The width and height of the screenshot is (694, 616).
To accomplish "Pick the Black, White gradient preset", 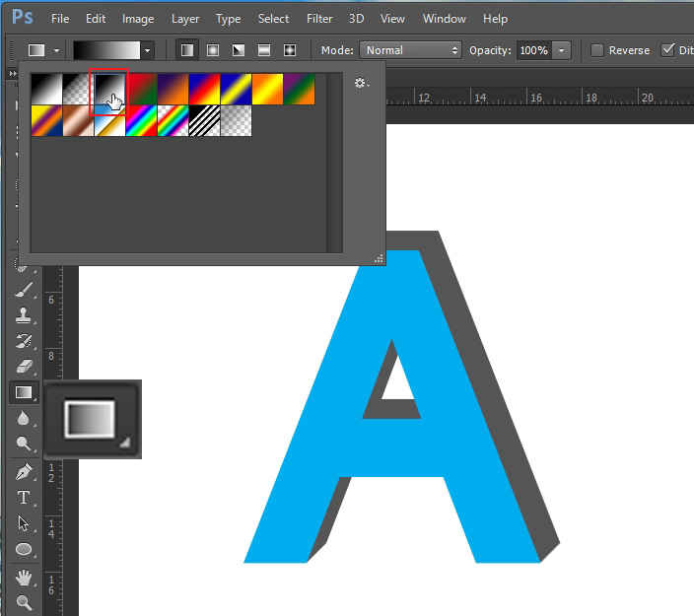I will [109, 90].
